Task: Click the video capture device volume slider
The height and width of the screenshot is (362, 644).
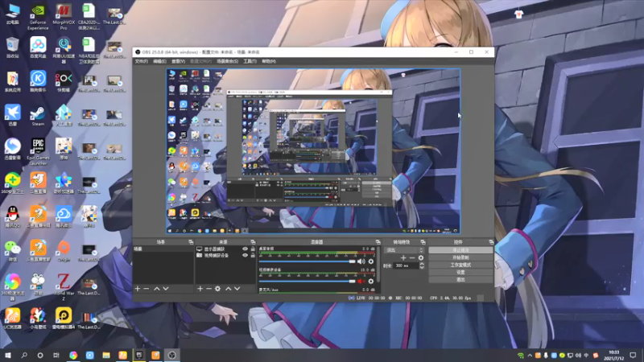Action: pyautogui.click(x=307, y=281)
